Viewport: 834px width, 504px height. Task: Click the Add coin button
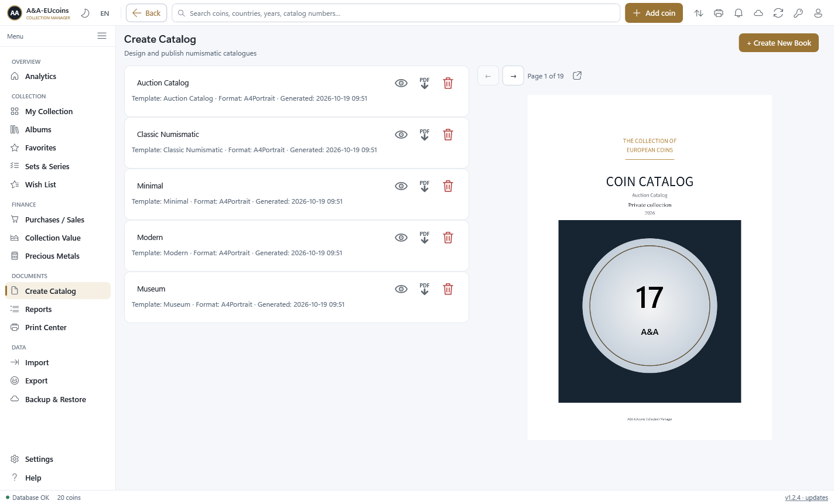[654, 13]
